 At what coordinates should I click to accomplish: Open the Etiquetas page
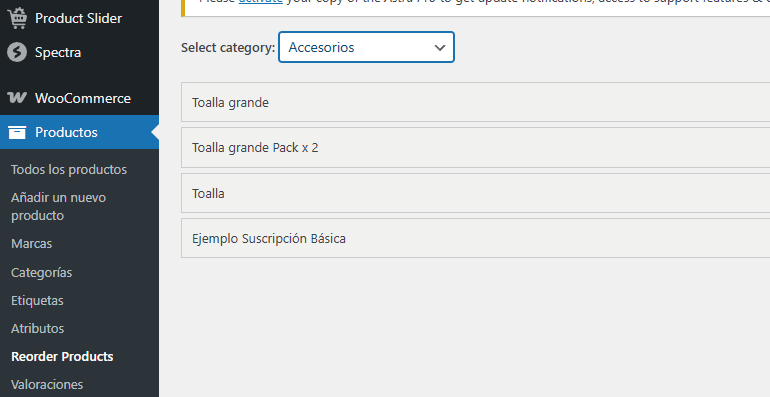coord(37,300)
